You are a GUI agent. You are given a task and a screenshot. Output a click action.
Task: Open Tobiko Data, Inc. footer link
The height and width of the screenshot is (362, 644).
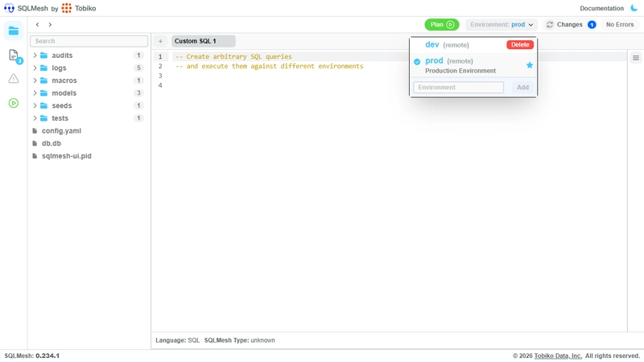click(558, 356)
